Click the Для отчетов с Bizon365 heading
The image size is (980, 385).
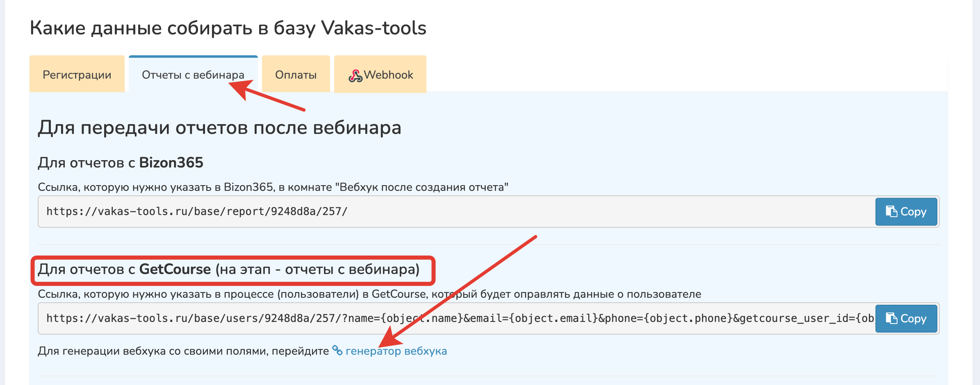[x=121, y=163]
